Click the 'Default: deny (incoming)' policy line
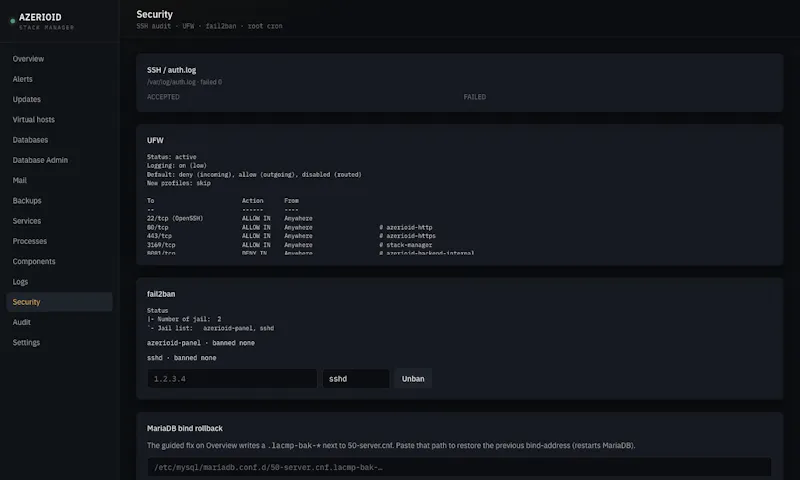Image resolution: width=800 pixels, height=480 pixels. [254, 174]
